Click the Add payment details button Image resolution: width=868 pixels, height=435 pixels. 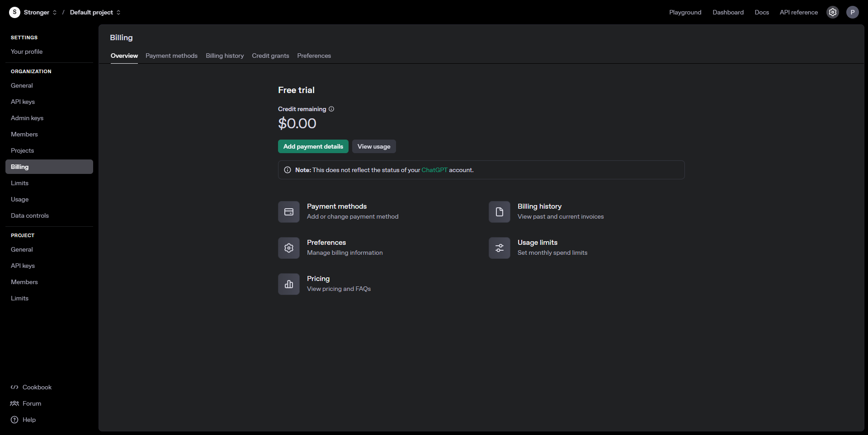(x=313, y=146)
